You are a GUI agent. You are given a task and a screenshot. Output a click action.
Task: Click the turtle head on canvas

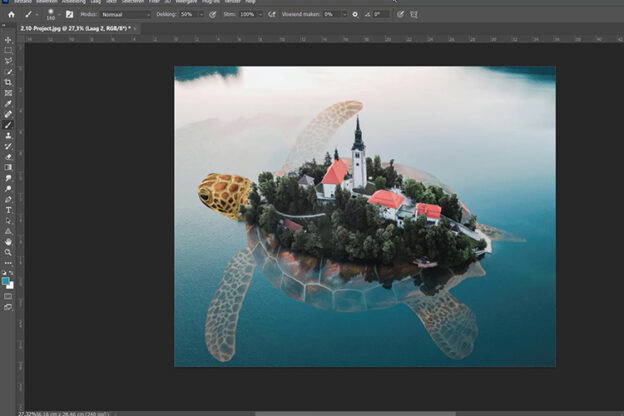(x=223, y=196)
